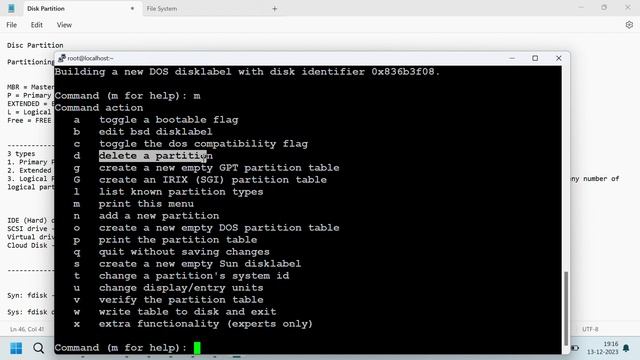
Task: Click 'print the partition table' line
Action: pyautogui.click(x=178, y=240)
